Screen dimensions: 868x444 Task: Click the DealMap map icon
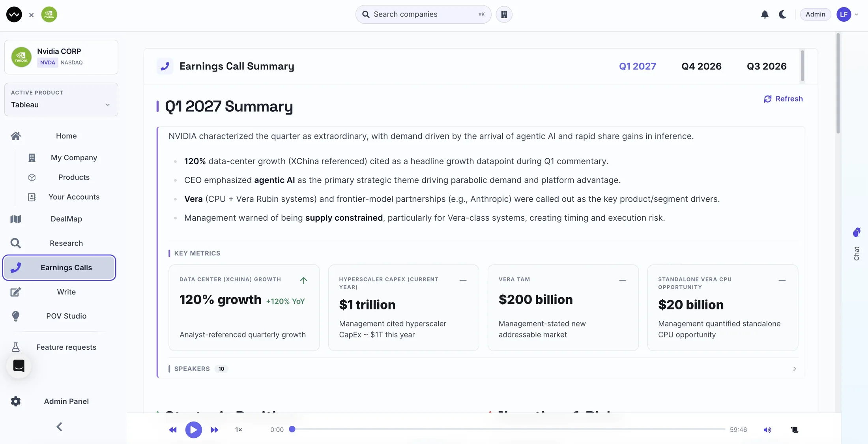point(16,219)
